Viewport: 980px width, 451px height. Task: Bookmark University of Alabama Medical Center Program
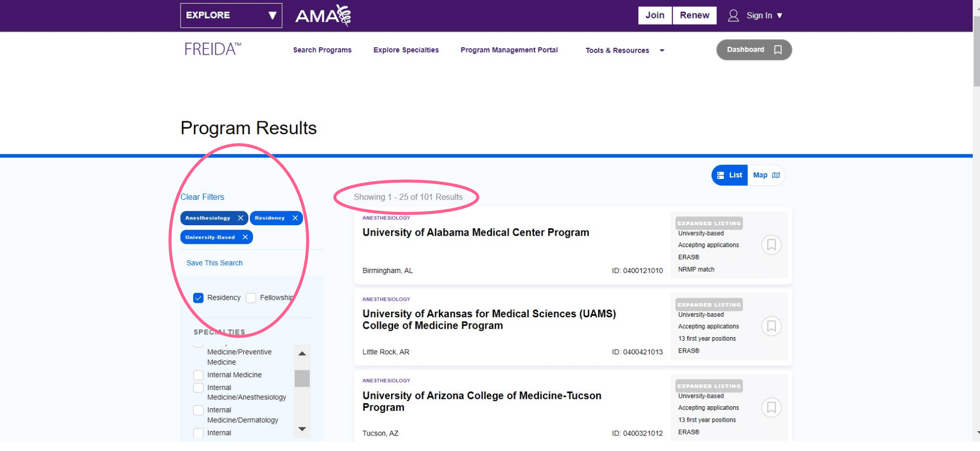click(772, 244)
